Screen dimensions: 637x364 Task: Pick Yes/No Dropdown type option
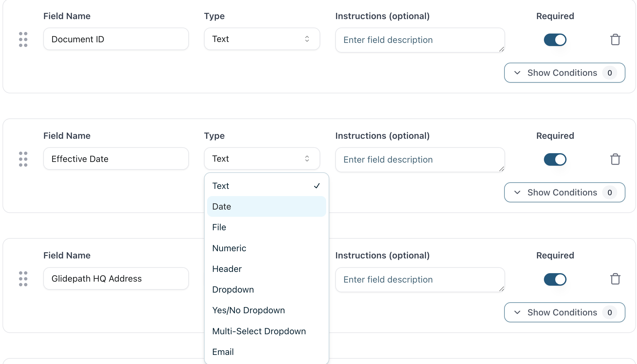pos(266,310)
